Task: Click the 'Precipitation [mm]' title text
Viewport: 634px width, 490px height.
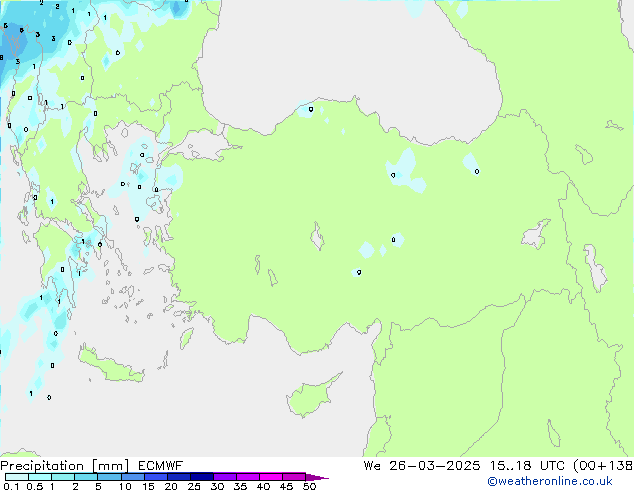Action: click(x=64, y=466)
